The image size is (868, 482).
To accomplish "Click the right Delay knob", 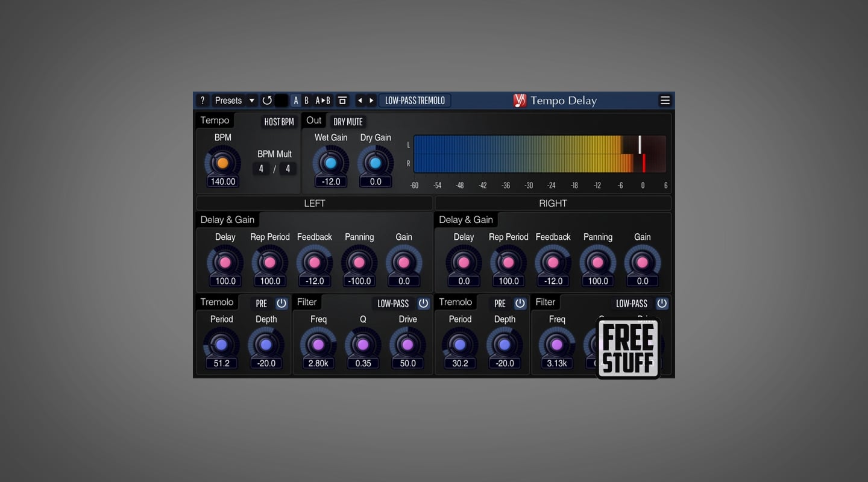I will [x=464, y=263].
